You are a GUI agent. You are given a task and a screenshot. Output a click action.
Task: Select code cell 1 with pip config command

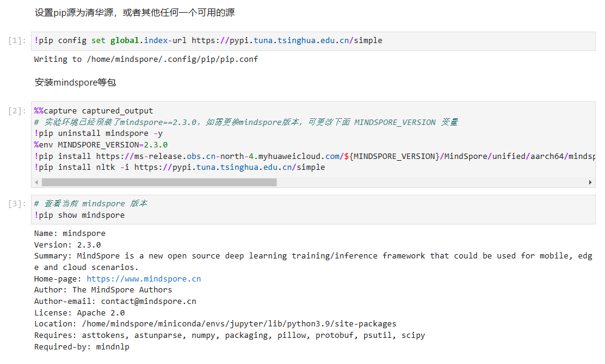(x=313, y=41)
